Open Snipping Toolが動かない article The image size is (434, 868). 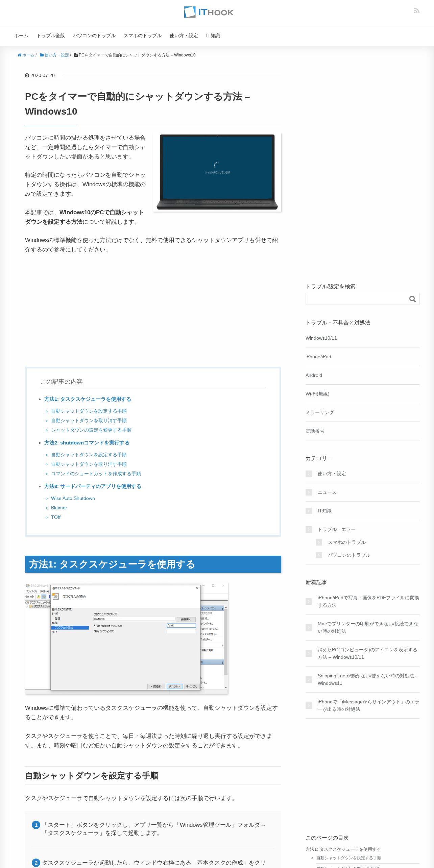(368, 679)
